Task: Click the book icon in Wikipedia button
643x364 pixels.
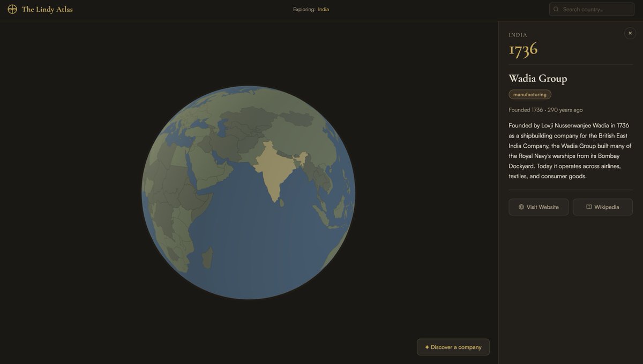Action: (x=589, y=207)
